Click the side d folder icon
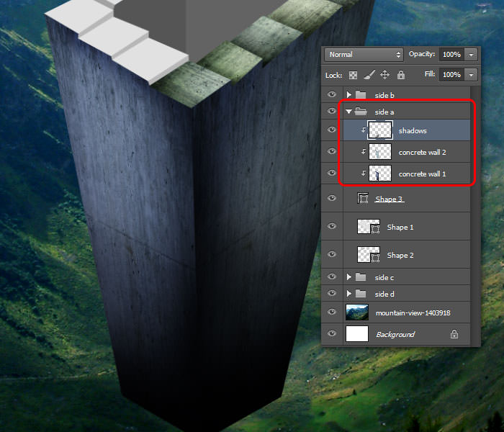This screenshot has width=504, height=432. coord(361,294)
